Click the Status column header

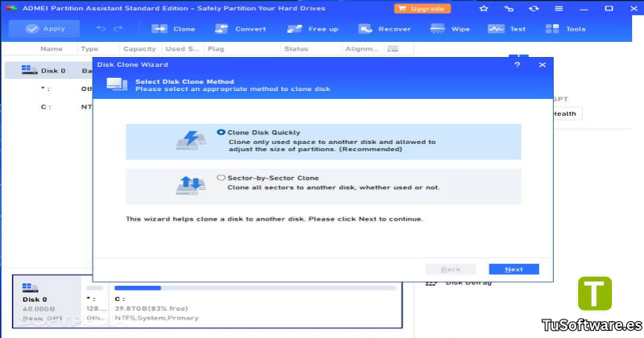tap(296, 49)
